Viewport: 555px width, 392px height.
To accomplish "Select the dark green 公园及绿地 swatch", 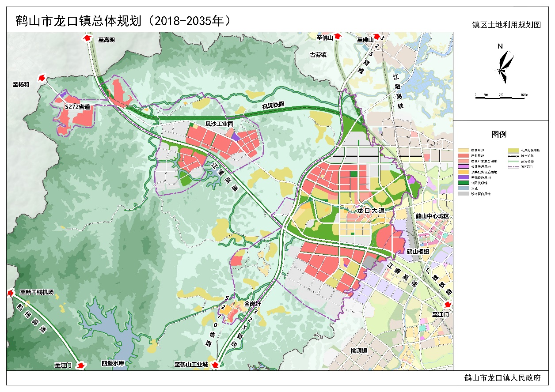I will tap(463, 182).
